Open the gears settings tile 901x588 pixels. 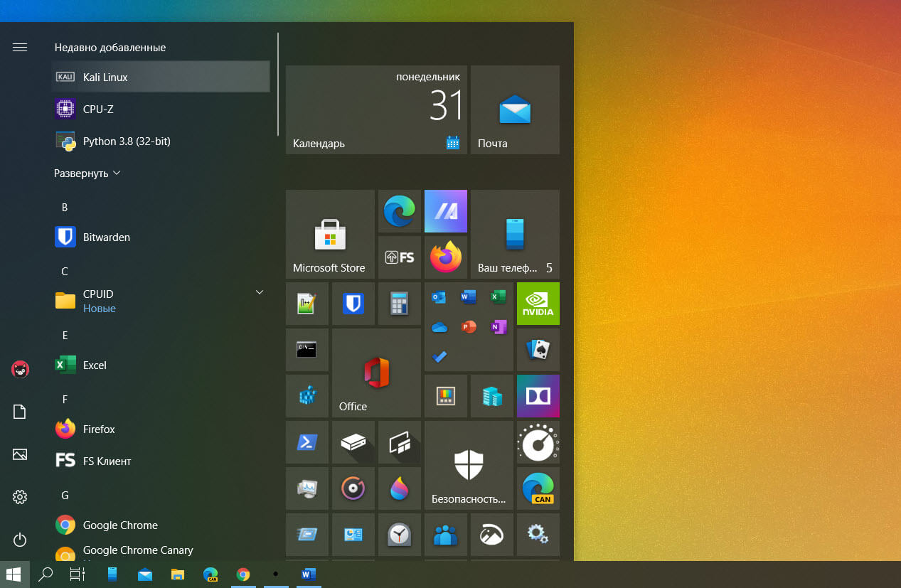pyautogui.click(x=538, y=535)
